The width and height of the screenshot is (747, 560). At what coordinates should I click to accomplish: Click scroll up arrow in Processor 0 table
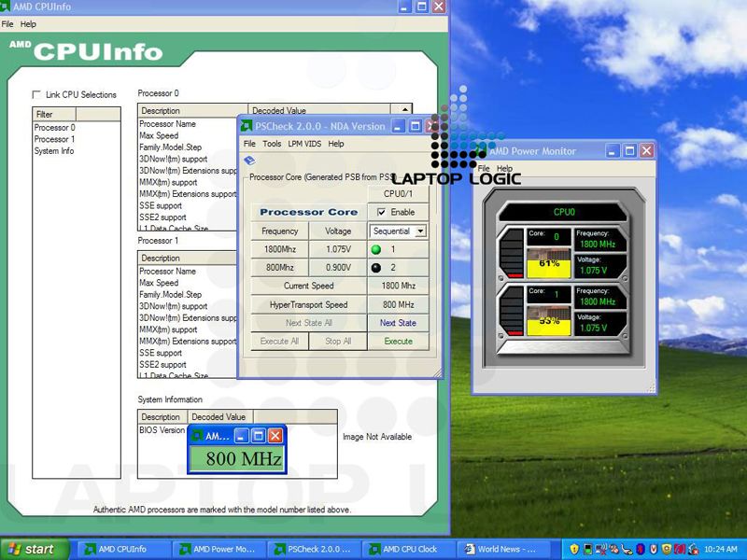[x=404, y=109]
